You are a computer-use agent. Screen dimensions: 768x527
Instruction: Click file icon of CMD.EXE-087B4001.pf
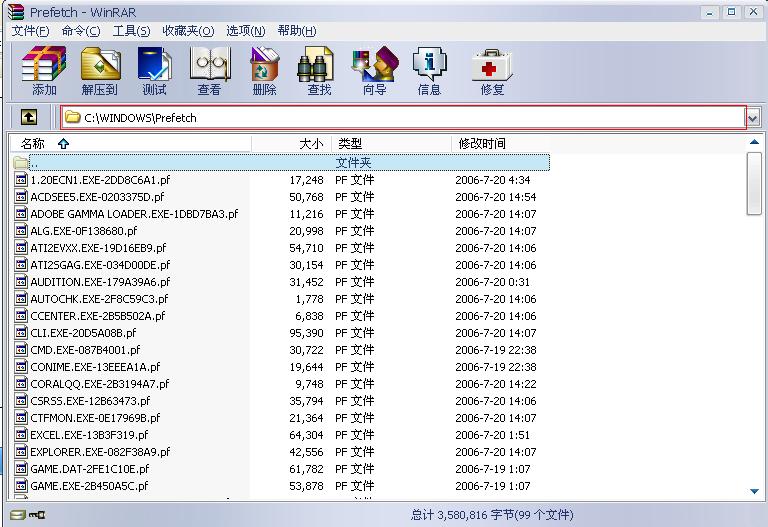(x=21, y=350)
